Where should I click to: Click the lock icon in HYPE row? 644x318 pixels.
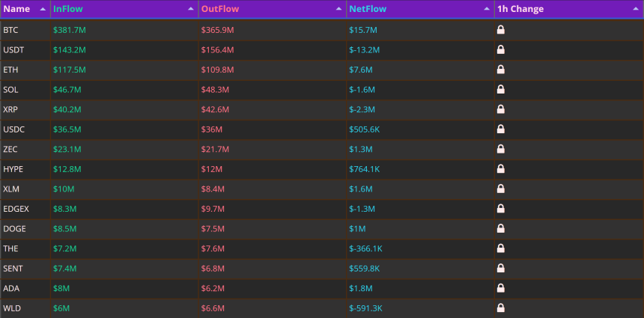(x=501, y=168)
